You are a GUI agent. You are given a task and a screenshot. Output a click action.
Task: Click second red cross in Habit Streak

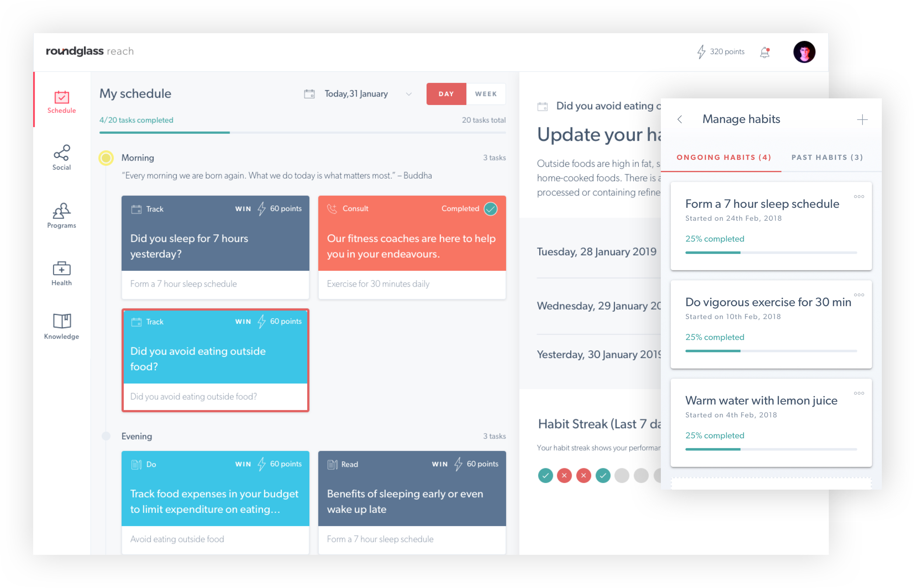(x=583, y=475)
